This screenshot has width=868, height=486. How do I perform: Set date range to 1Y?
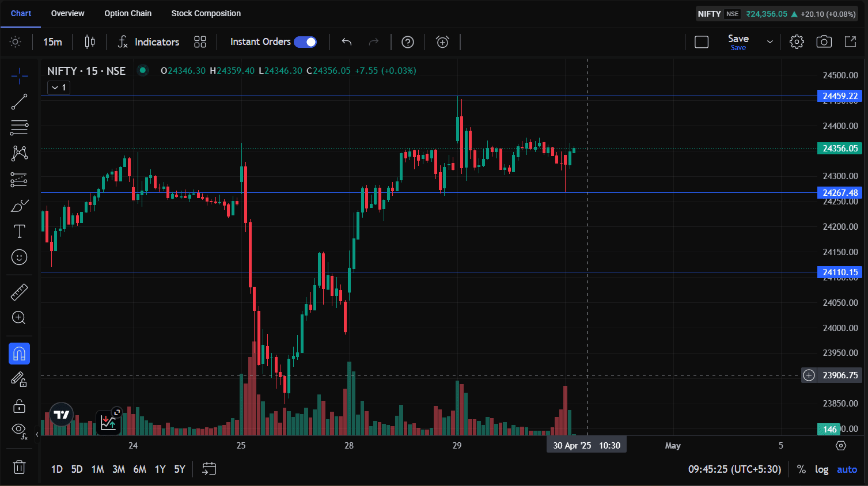pos(160,469)
